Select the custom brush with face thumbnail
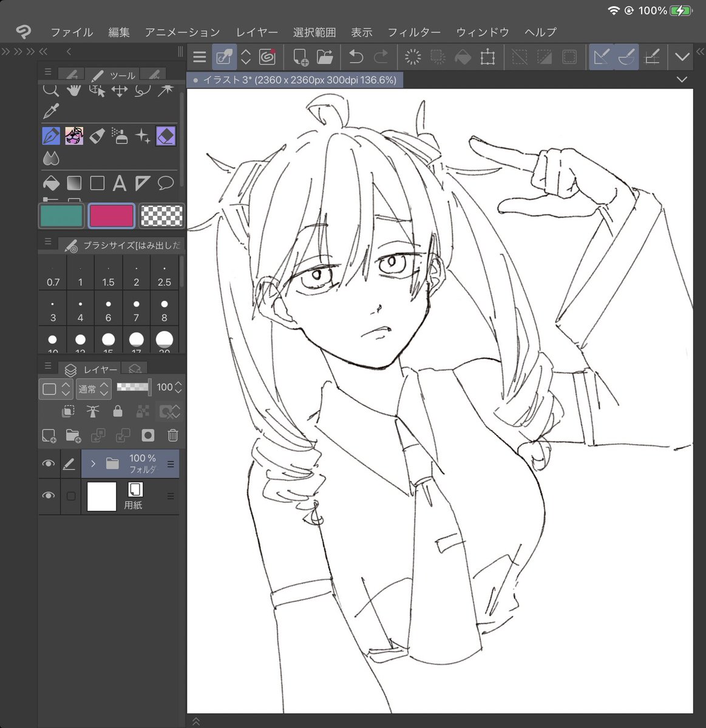The height and width of the screenshot is (728, 706). [74, 136]
